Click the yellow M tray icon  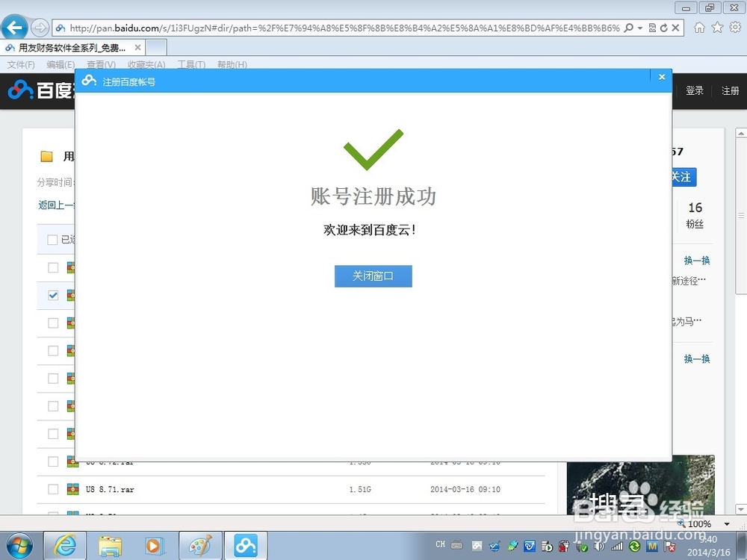[651, 547]
